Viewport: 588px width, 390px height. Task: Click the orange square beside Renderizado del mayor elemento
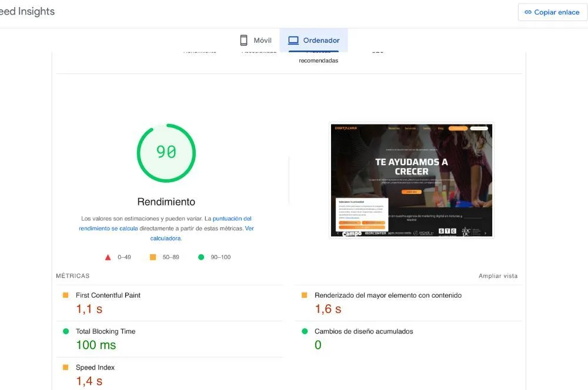point(305,295)
